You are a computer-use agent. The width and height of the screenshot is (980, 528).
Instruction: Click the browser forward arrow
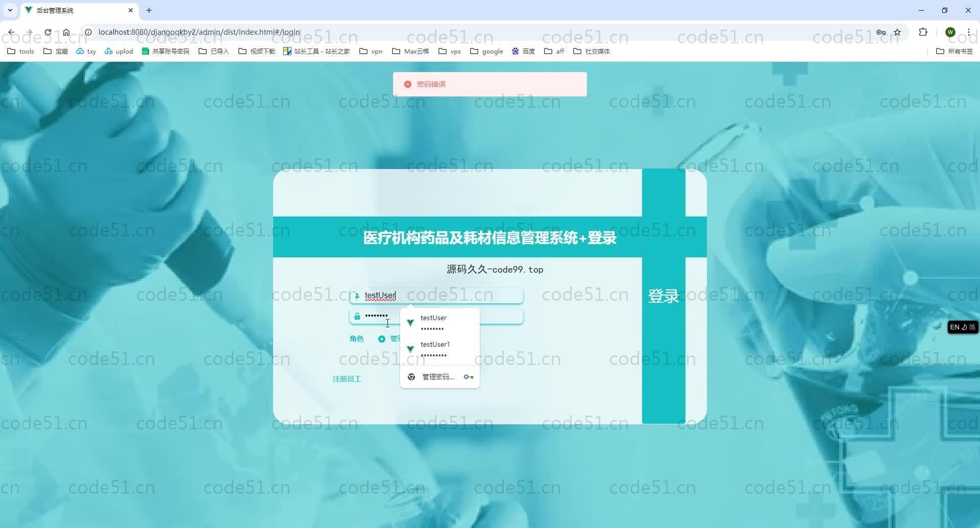[29, 32]
